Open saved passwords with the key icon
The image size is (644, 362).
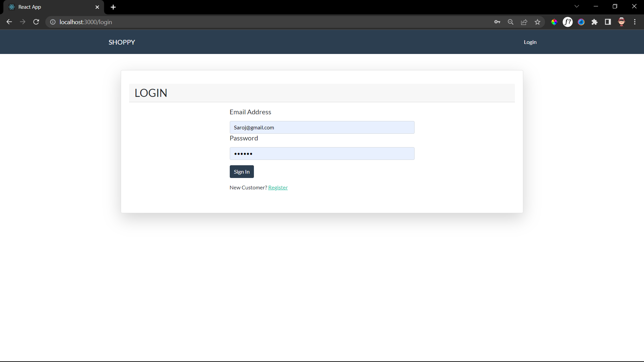click(497, 22)
